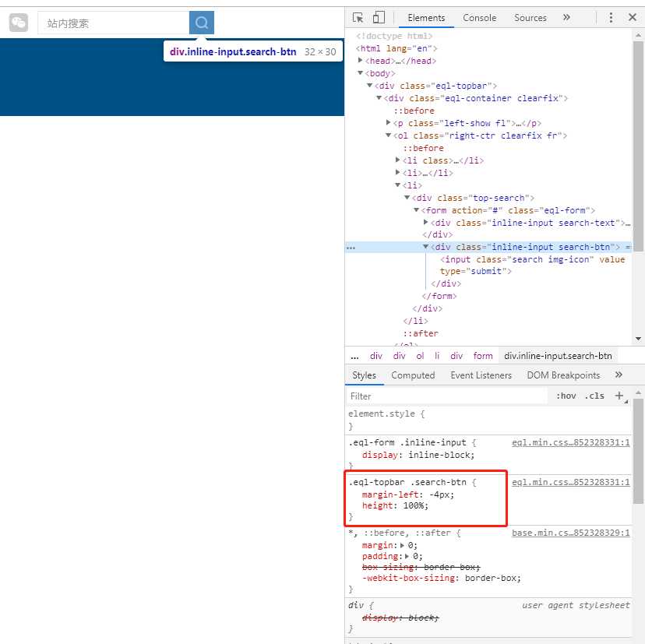Screen dimensions: 645x644
Task: Expand margin shorthand triangle
Action: [402, 545]
